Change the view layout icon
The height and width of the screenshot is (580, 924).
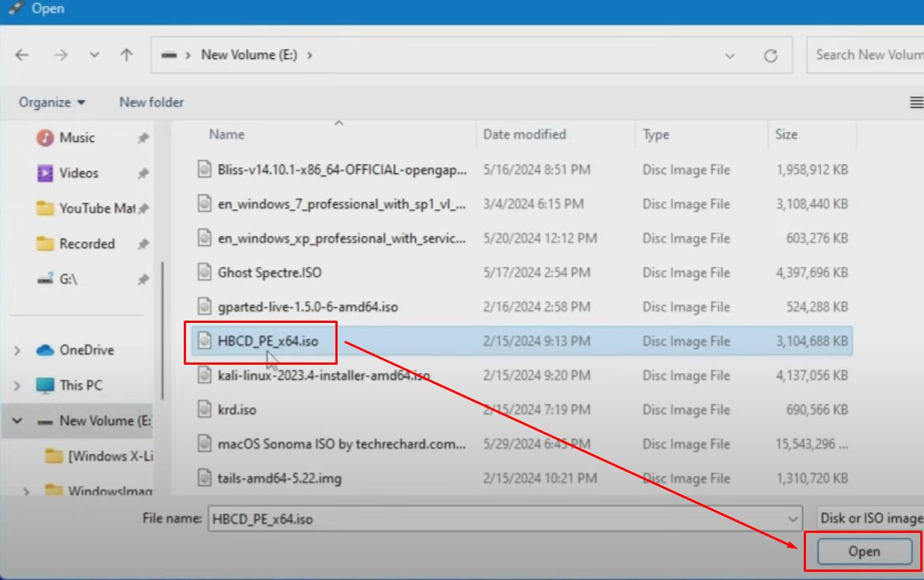916,103
